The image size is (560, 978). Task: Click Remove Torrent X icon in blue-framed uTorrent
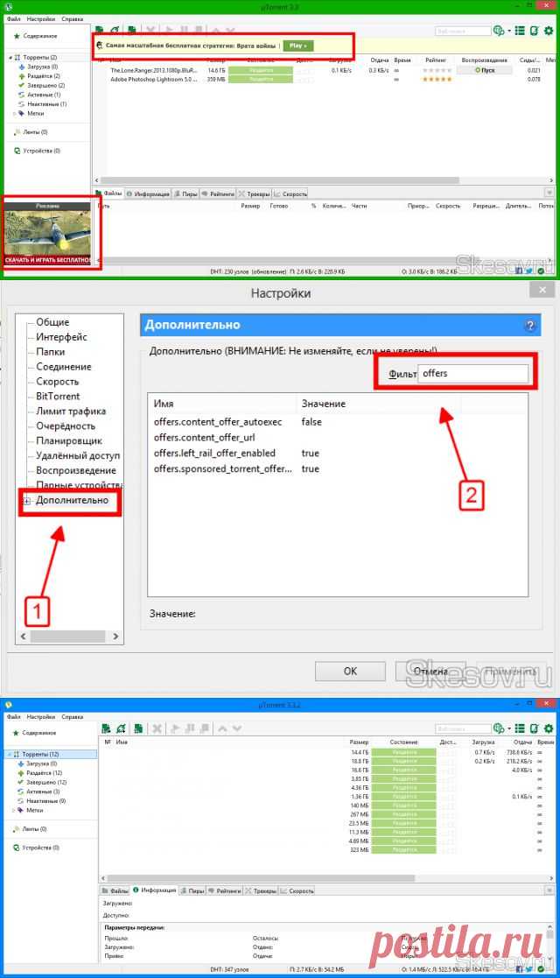[157, 728]
